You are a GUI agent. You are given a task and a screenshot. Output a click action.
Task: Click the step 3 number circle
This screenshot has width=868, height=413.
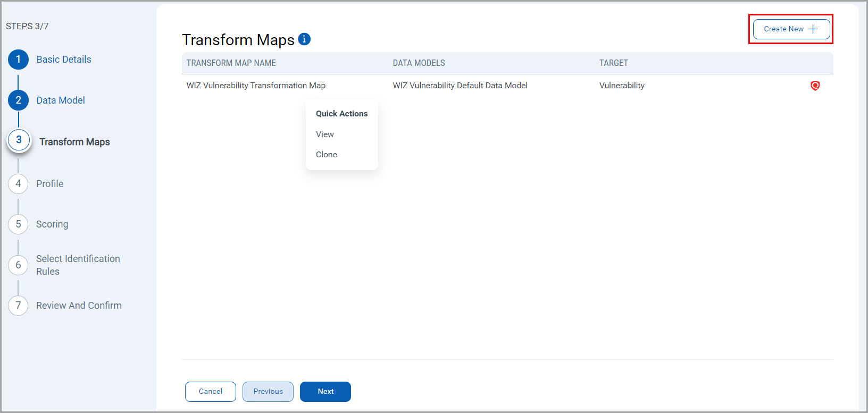(19, 140)
